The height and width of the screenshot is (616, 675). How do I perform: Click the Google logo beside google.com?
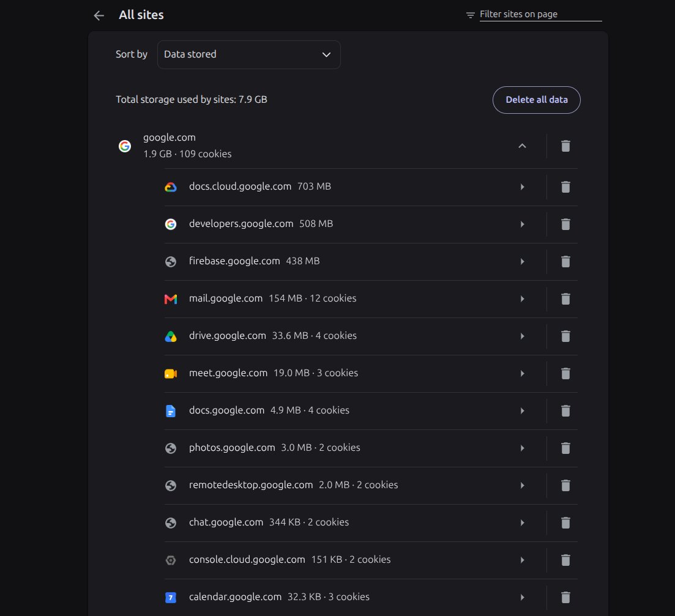(x=125, y=146)
